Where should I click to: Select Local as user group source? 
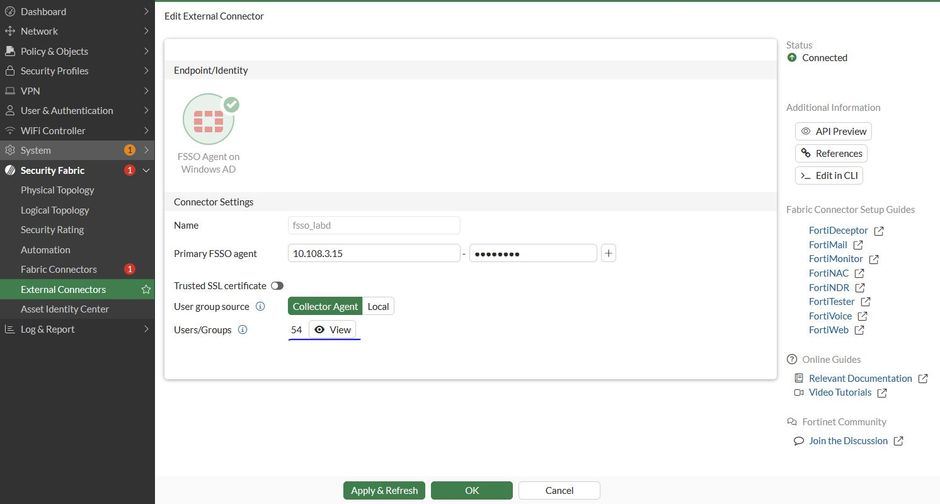[378, 306]
